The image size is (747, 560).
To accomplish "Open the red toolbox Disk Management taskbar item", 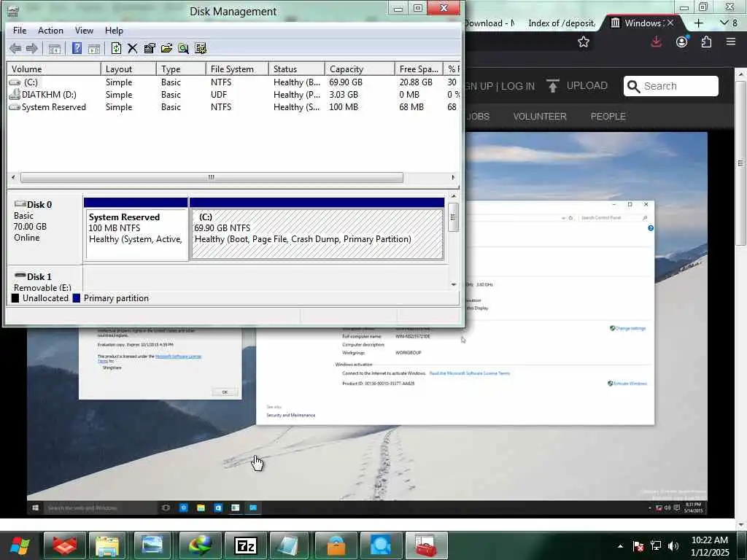I will coord(425,545).
